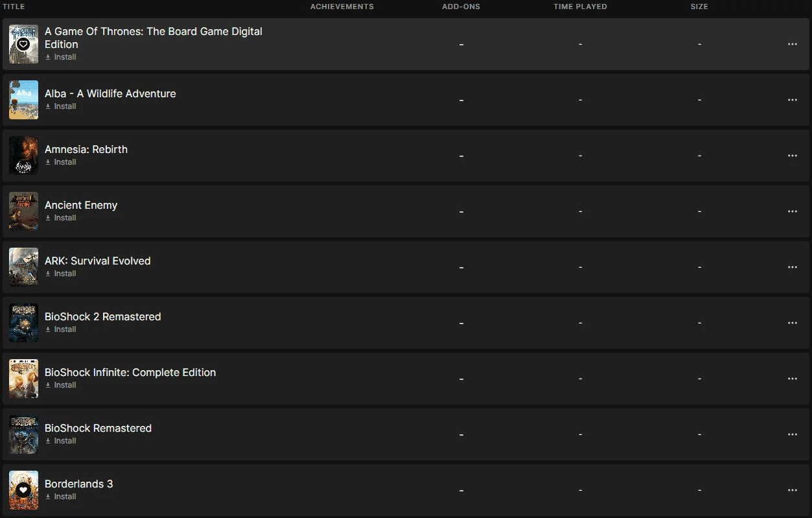Click the ellipsis icon for Ancient Enemy
812x518 pixels.
point(792,211)
